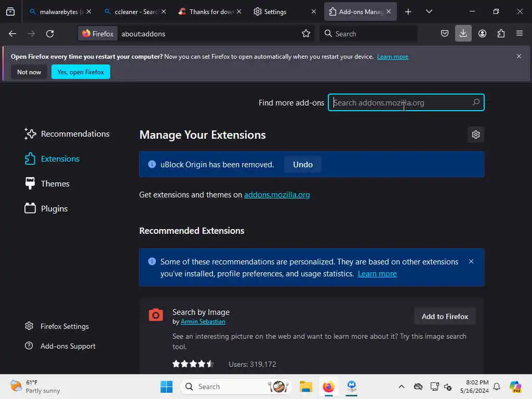The image size is (532, 399).
Task: Open the Recommendations category
Action: point(67,134)
